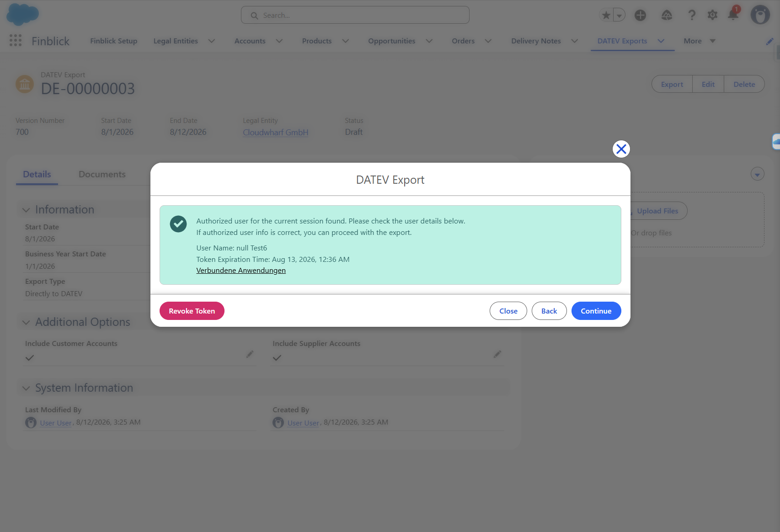Click the Close button in the dialog
Viewport: 780px width, 532px height.
[508, 311]
